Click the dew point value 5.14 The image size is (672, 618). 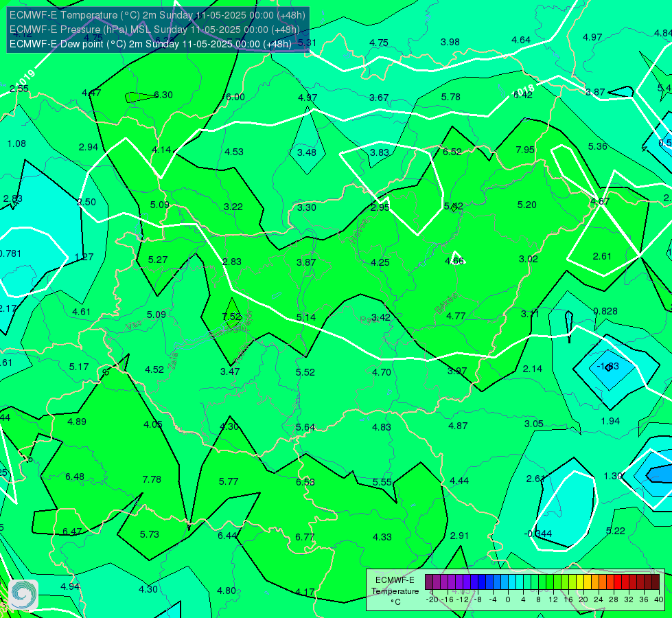coord(306,317)
